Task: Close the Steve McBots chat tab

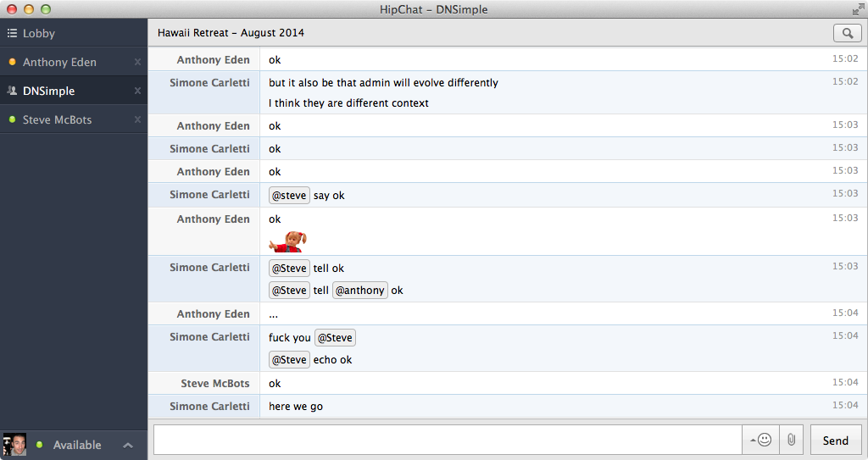Action: (x=137, y=119)
